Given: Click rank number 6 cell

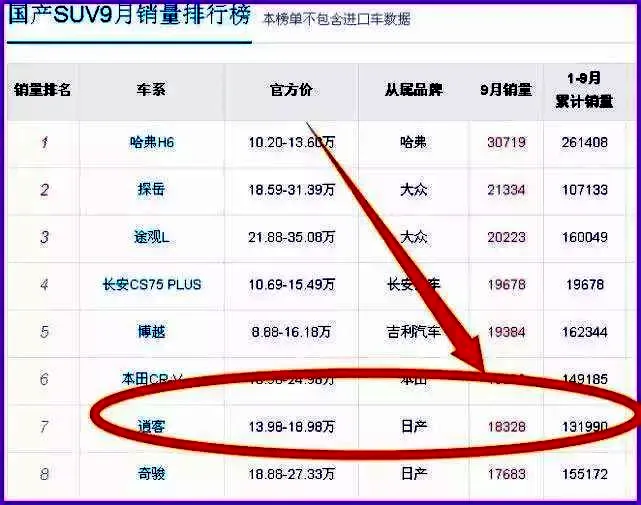Looking at the screenshot, I should coord(44,379).
